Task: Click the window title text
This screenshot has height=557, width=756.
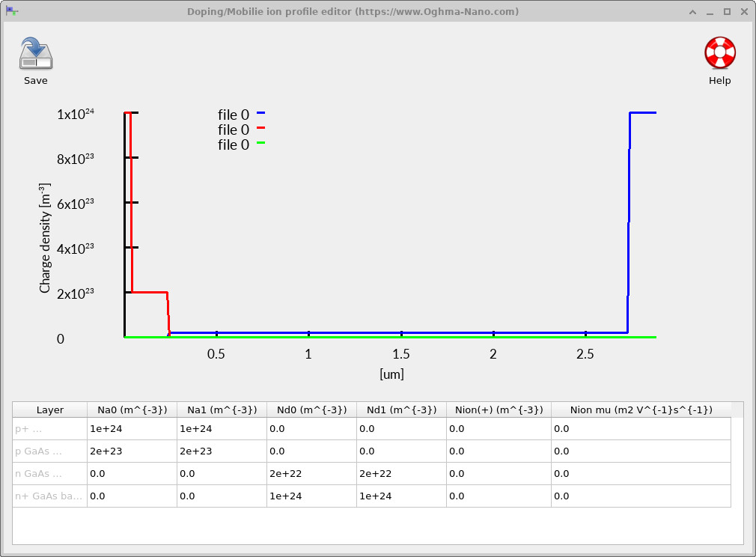Action: tap(353, 11)
